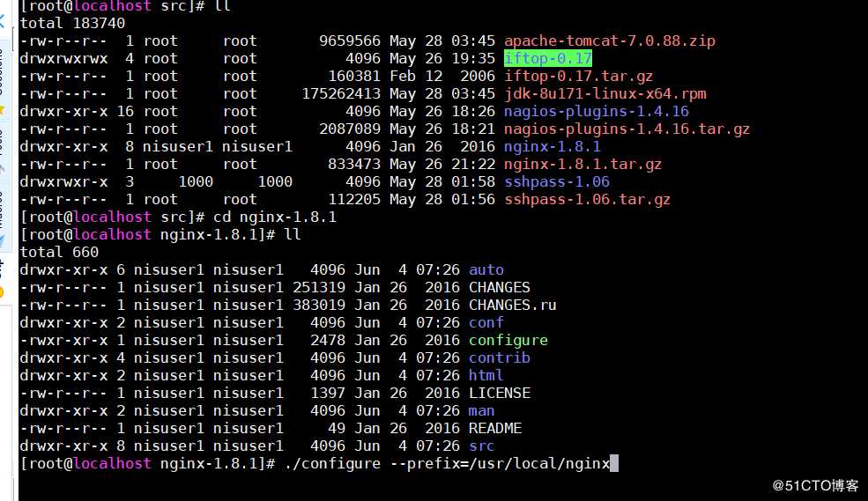Click the file size 160381

pos(354,77)
